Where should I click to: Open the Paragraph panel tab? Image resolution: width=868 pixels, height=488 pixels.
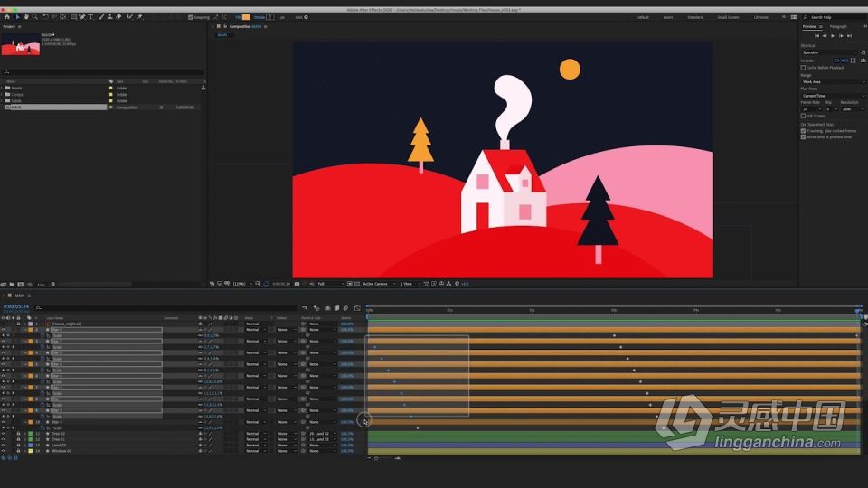[x=838, y=26]
